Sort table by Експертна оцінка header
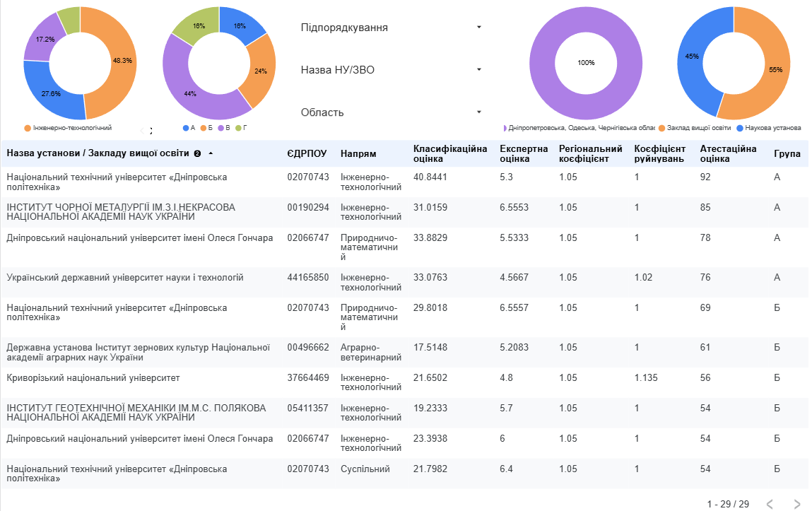This screenshot has height=511, width=812. coord(524,154)
